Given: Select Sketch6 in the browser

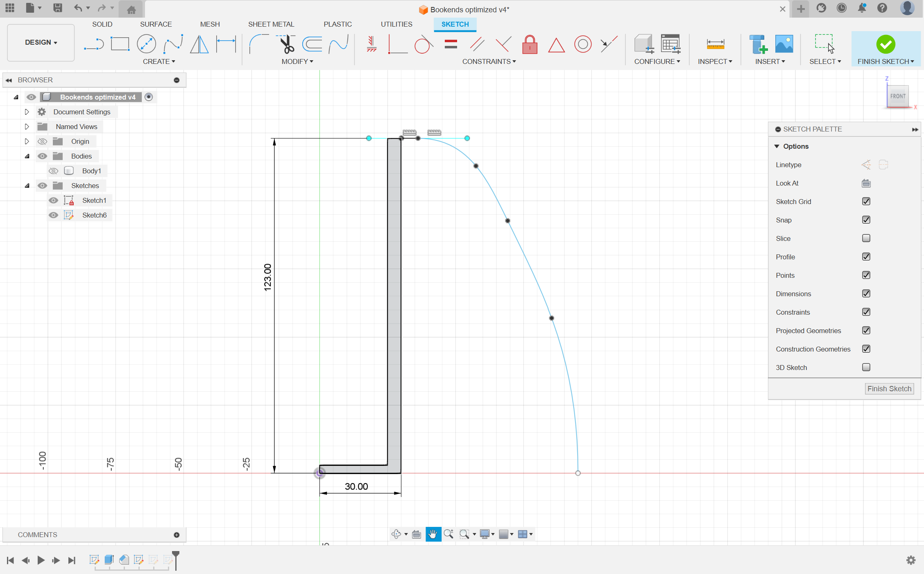Looking at the screenshot, I should coord(94,215).
